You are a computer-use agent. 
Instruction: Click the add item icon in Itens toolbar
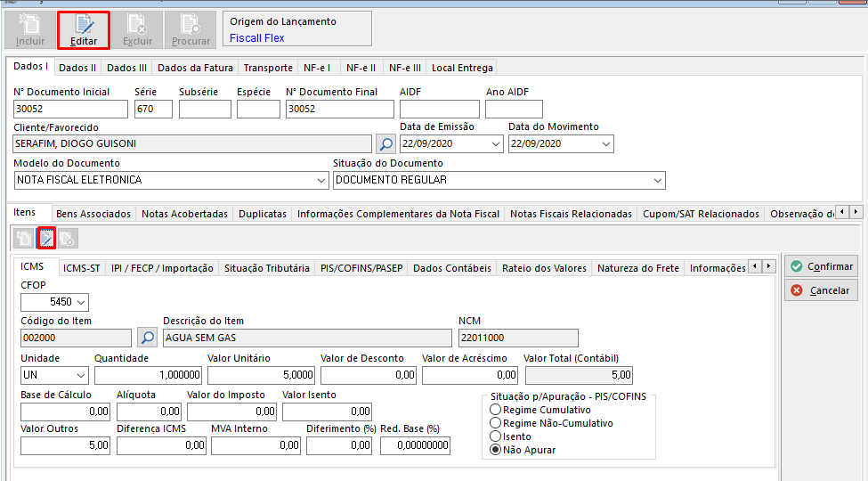point(23,239)
